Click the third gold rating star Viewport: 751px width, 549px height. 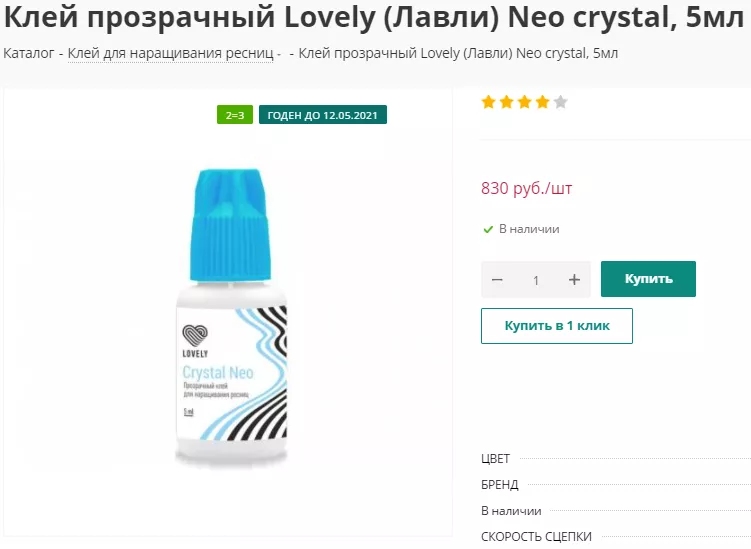point(525,102)
